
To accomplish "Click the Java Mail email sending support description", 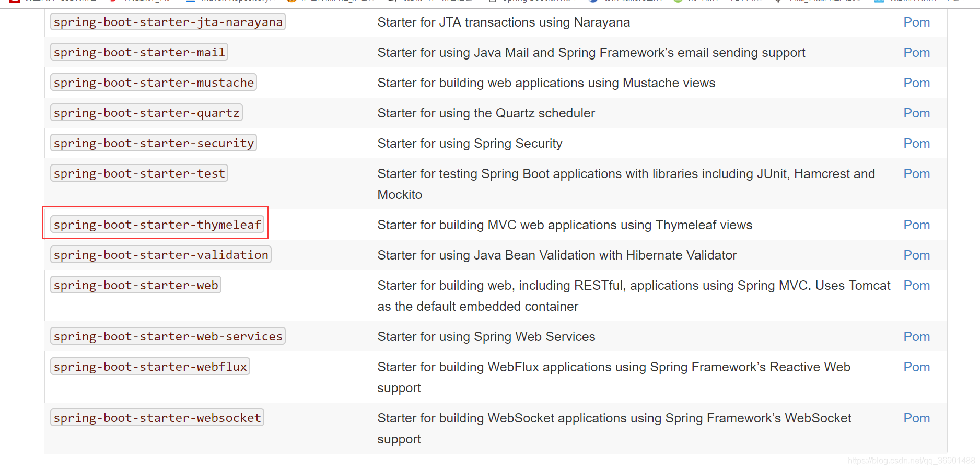I will [x=591, y=53].
